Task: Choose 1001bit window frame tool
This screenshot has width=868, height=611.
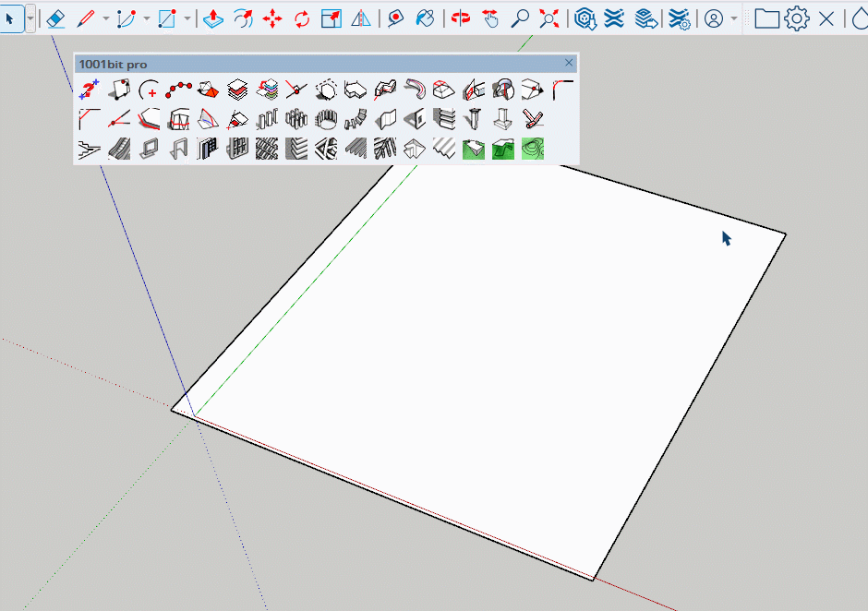Action: 149,149
